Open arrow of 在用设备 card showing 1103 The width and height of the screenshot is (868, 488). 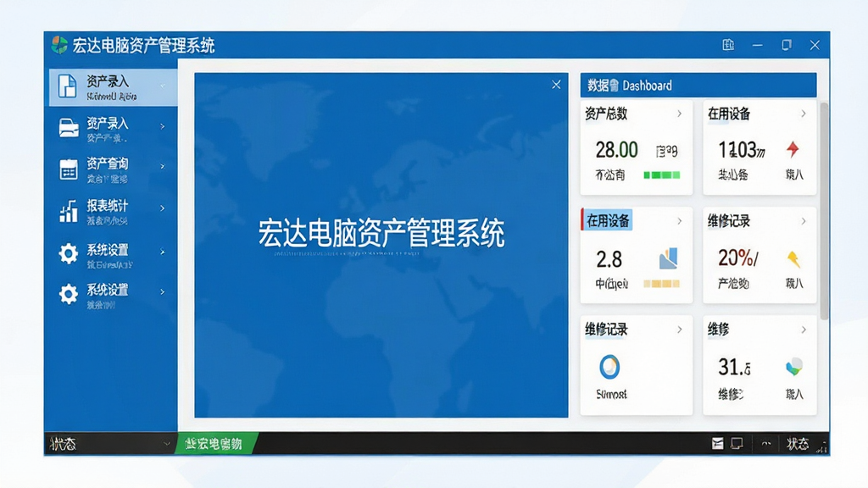point(804,114)
